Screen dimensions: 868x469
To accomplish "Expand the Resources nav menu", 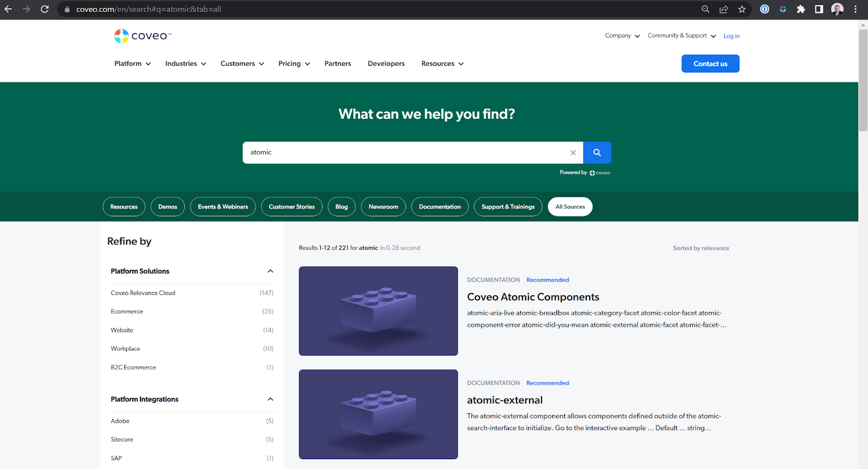I will coord(442,64).
